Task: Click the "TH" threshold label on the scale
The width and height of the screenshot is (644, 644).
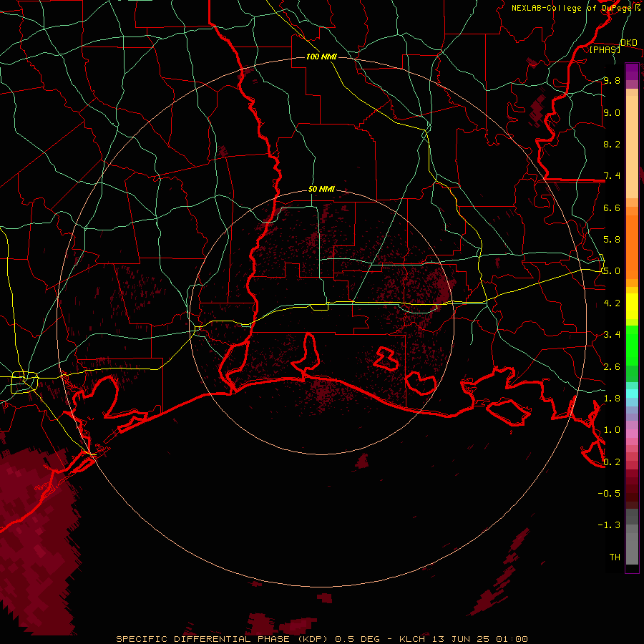Action: click(615, 557)
